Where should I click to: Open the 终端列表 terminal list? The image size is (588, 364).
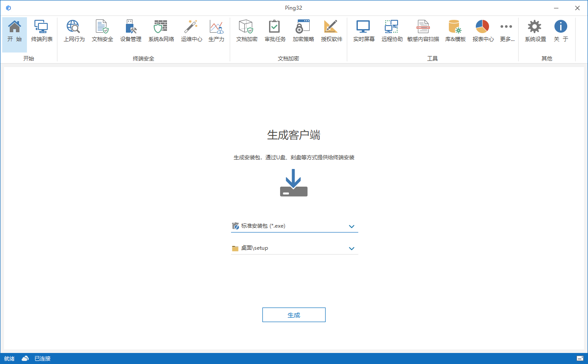tap(42, 31)
